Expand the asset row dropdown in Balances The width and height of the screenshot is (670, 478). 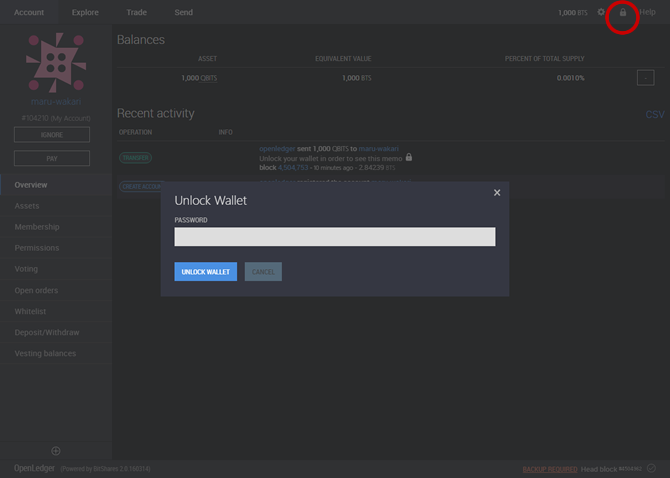pos(645,78)
